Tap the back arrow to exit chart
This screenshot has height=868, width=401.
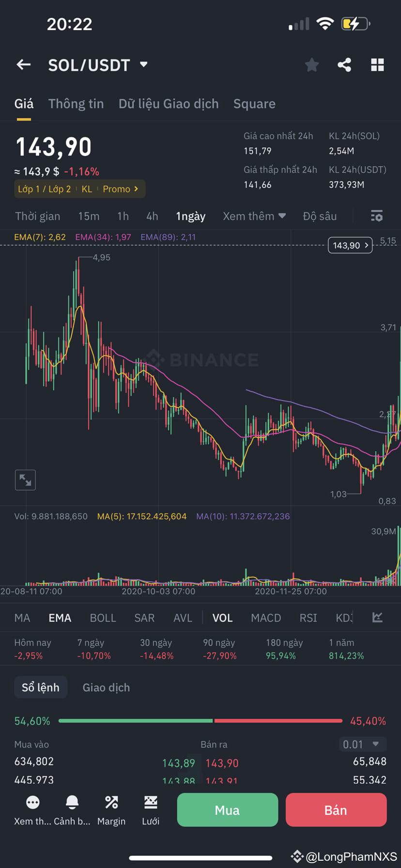(x=23, y=64)
